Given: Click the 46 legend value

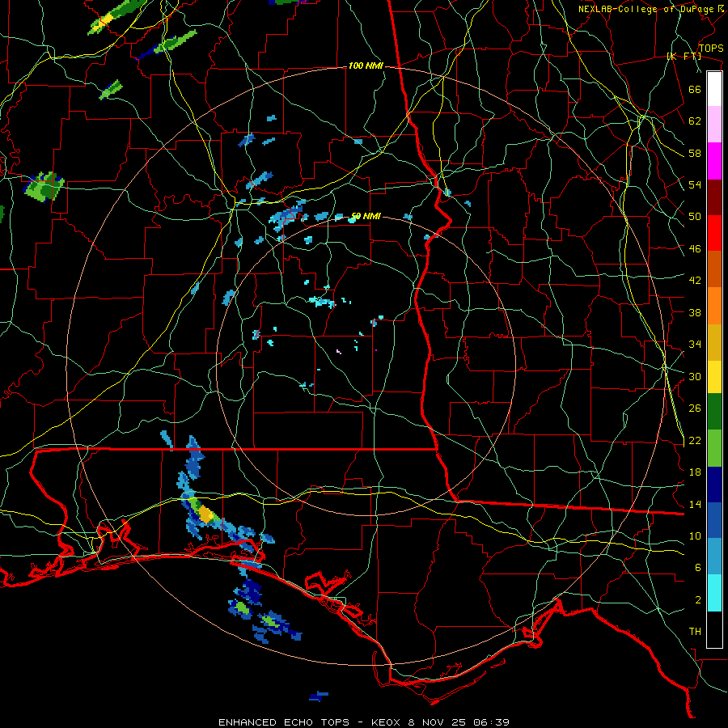Looking at the screenshot, I should click(x=695, y=249).
